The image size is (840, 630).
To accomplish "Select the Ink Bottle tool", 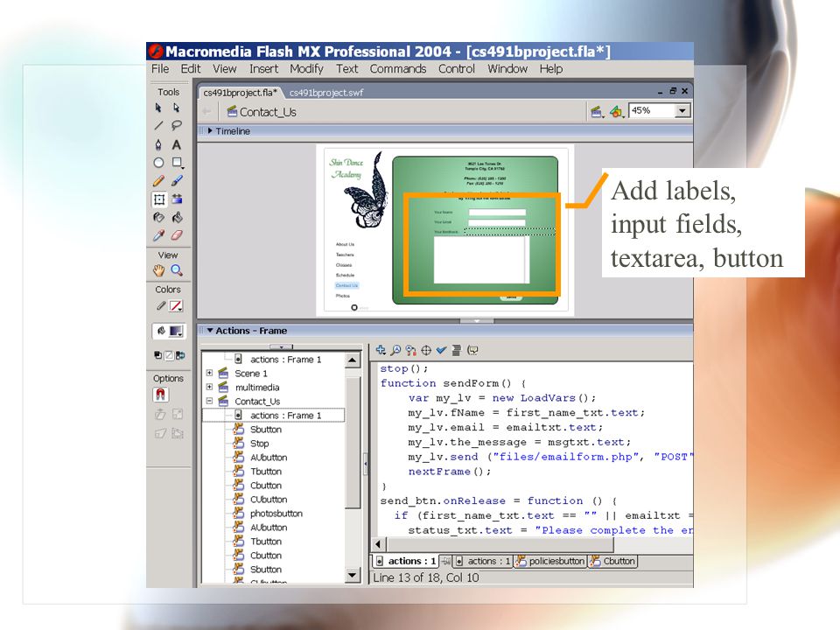I will 158,218.
